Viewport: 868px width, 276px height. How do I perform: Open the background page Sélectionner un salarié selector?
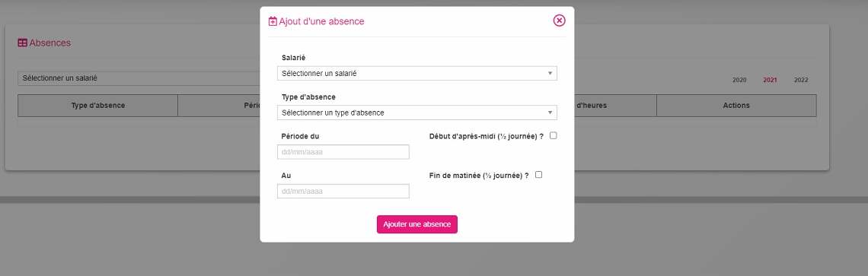click(139, 78)
